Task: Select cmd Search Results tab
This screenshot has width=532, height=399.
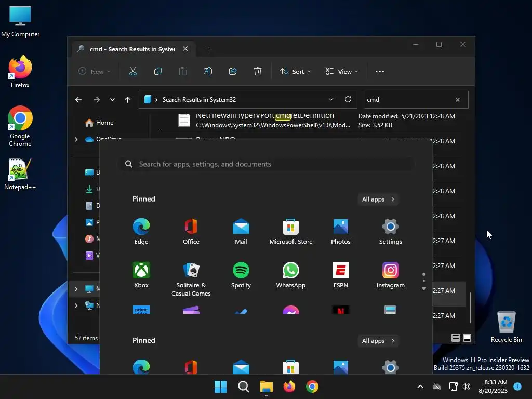Action: [x=132, y=49]
